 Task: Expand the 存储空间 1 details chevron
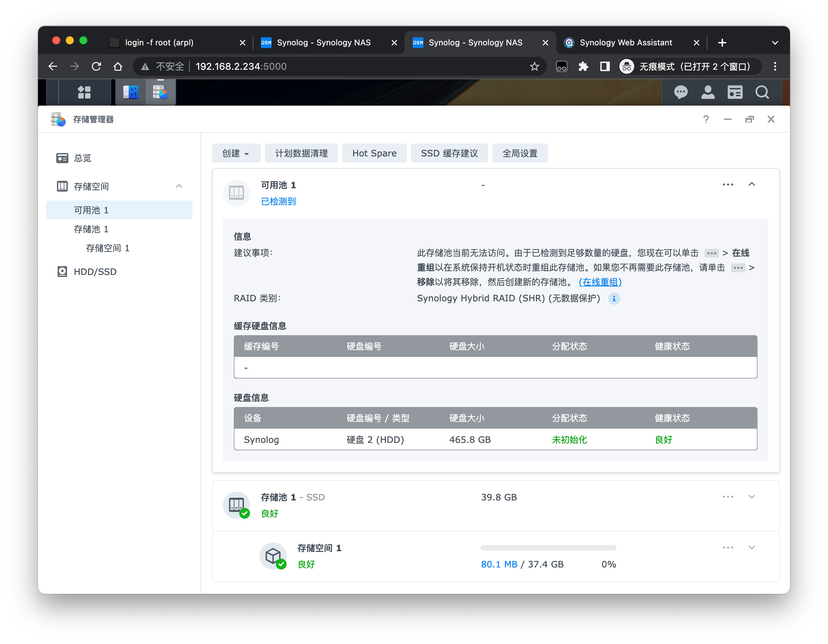point(751,548)
